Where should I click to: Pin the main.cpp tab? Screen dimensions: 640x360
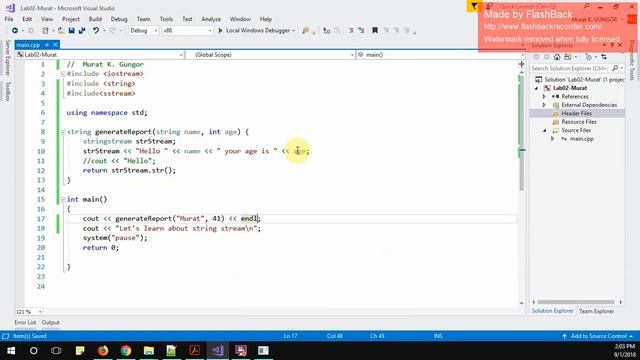(47, 44)
